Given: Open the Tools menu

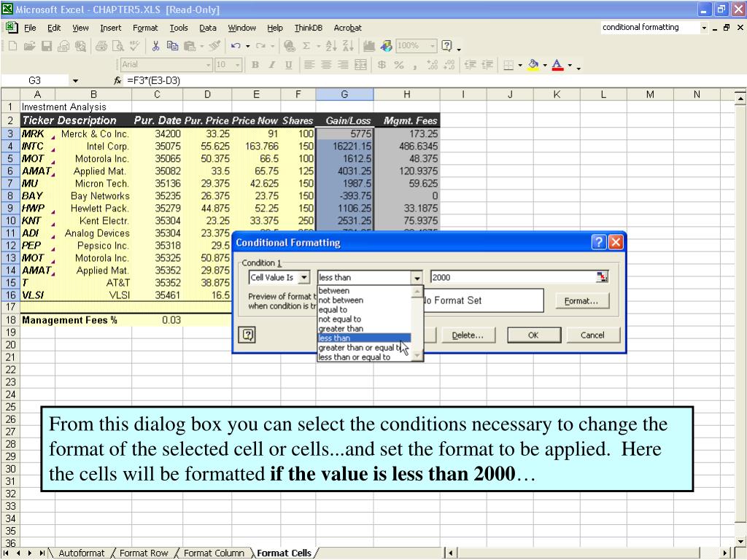Looking at the screenshot, I should [179, 28].
